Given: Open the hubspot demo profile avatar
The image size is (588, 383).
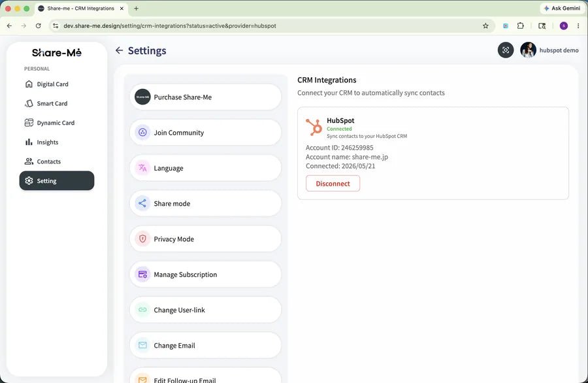Looking at the screenshot, I should (528, 50).
